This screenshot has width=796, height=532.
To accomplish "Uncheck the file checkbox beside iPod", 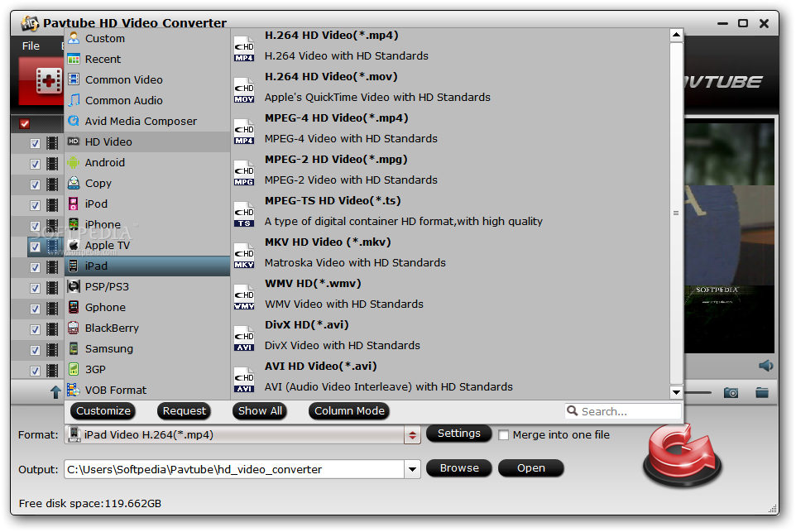I will click(35, 205).
